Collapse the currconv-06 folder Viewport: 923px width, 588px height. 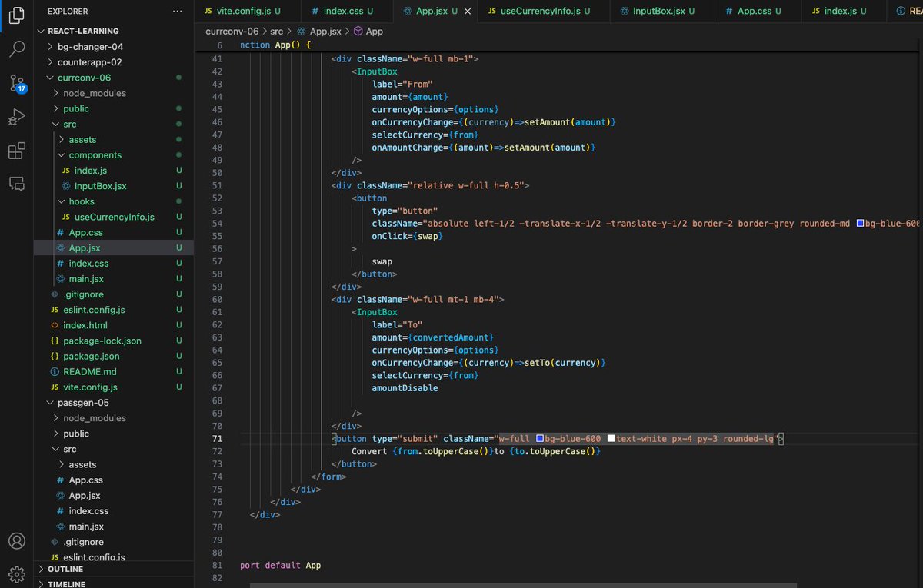[113, 78]
